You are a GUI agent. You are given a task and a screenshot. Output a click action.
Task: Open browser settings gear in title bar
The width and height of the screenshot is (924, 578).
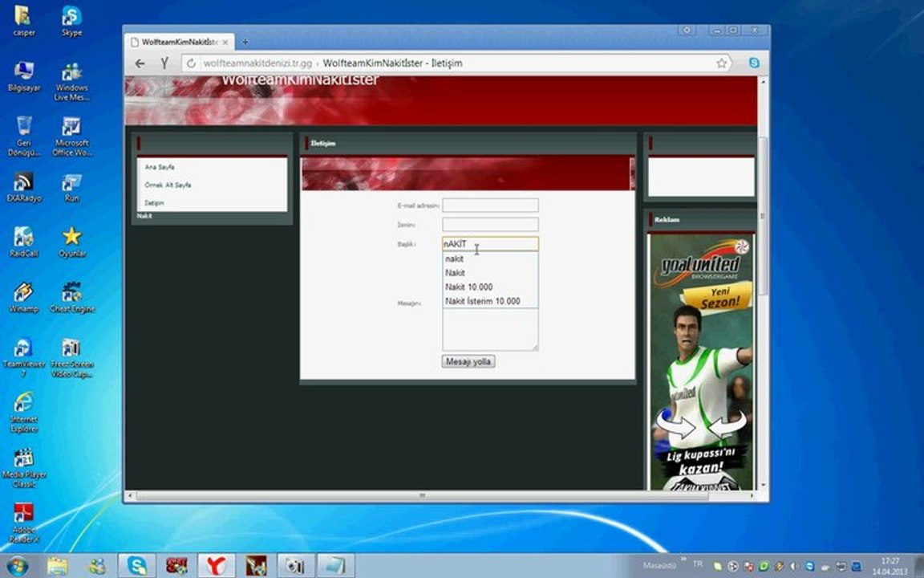687,30
